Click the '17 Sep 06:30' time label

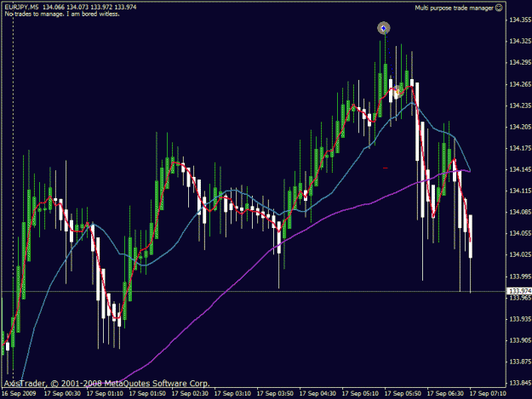tap(446, 394)
